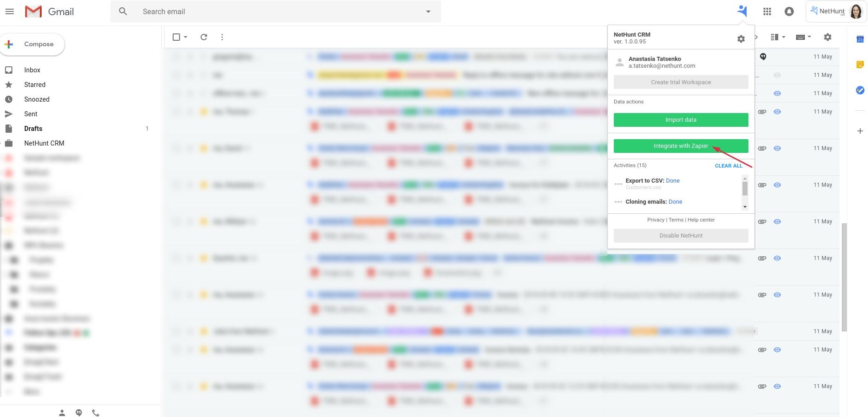868x417 pixels.
Task: Open the account avatar picture
Action: [x=856, y=11]
